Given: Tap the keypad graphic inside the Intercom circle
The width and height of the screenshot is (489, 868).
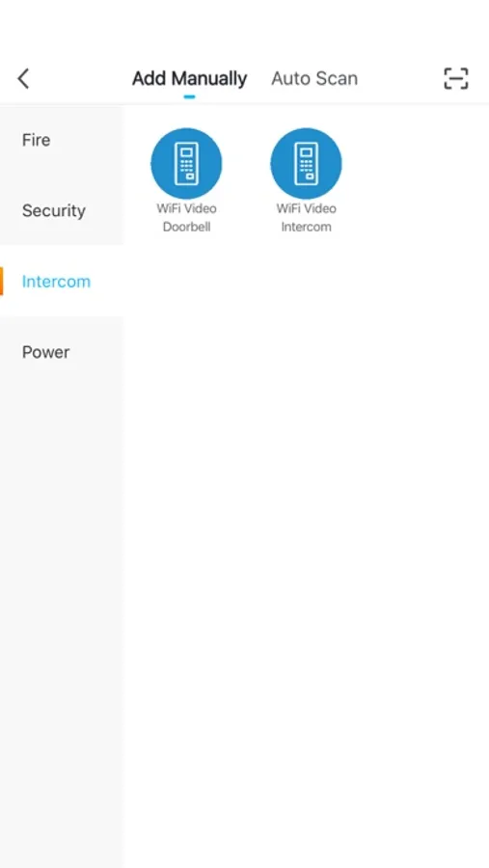Looking at the screenshot, I should click(x=307, y=163).
